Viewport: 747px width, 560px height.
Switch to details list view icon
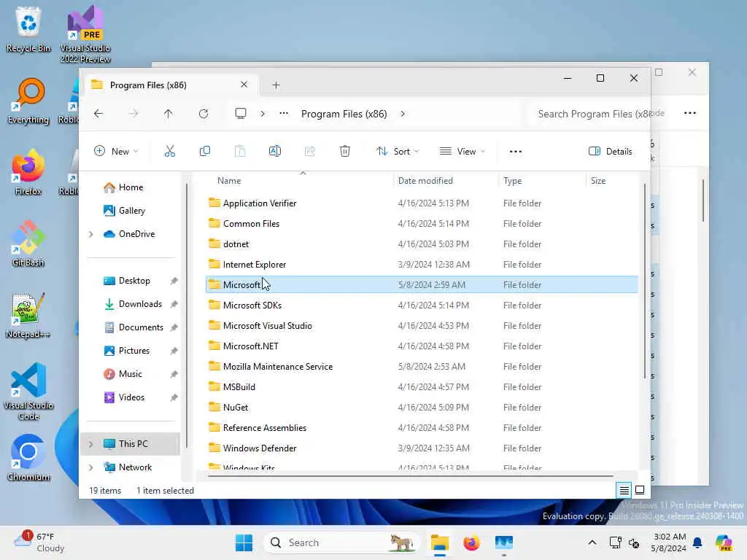(624, 490)
